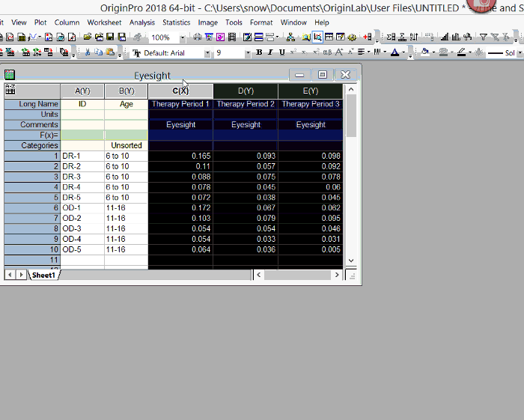The width and height of the screenshot is (524, 420).
Task: Select column D(Y) header
Action: tap(246, 91)
